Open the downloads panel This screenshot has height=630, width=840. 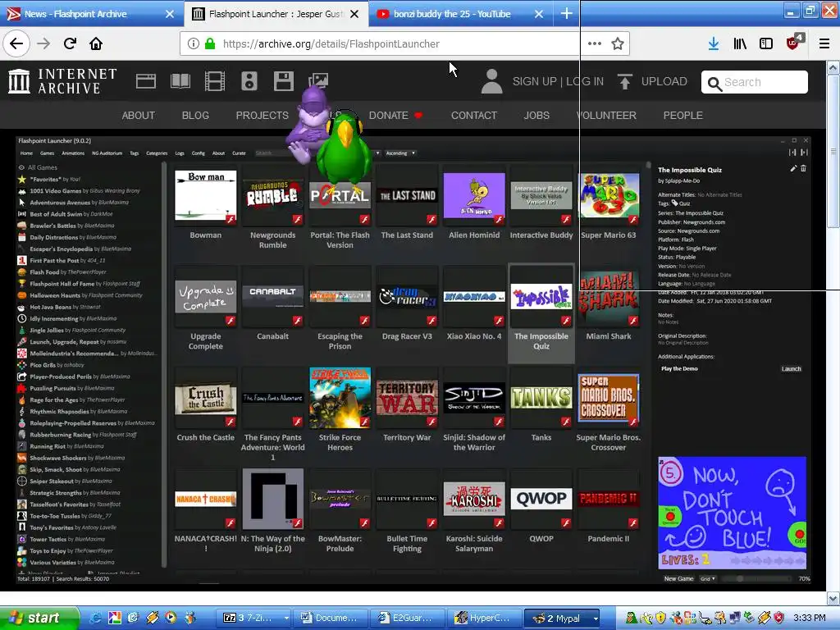point(713,44)
